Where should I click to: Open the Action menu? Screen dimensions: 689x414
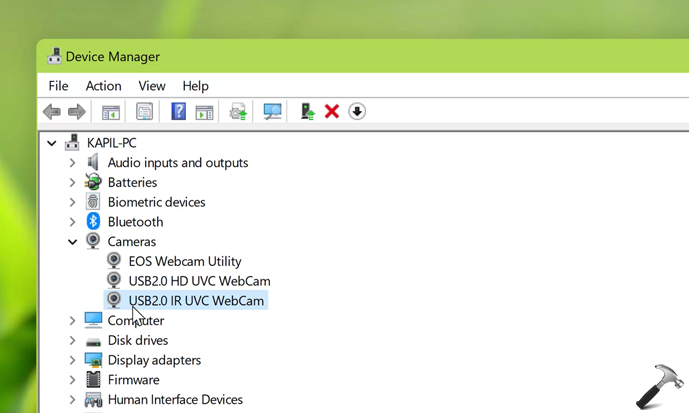tap(104, 86)
